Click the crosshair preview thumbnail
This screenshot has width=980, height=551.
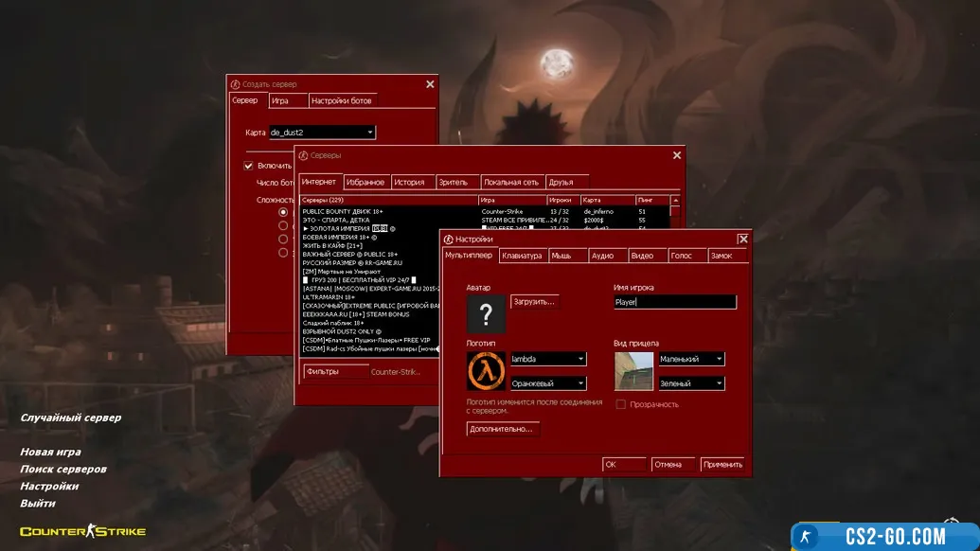pyautogui.click(x=633, y=371)
